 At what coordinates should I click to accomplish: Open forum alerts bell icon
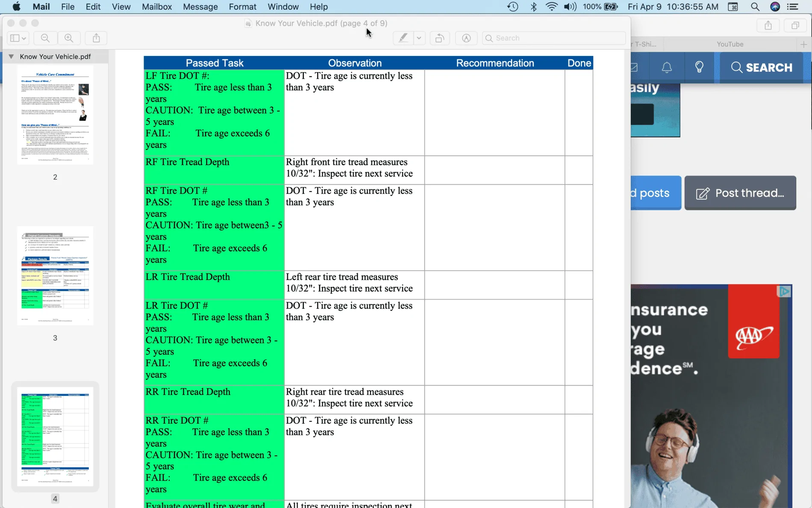coord(667,67)
